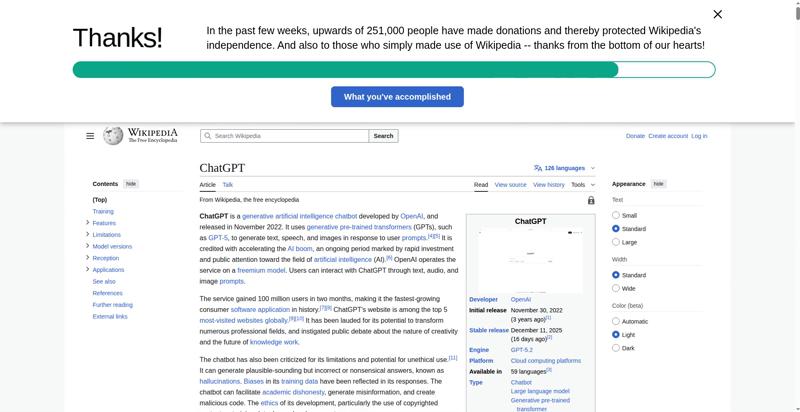
Task: Click the magnifier icon in search box
Action: coord(207,136)
